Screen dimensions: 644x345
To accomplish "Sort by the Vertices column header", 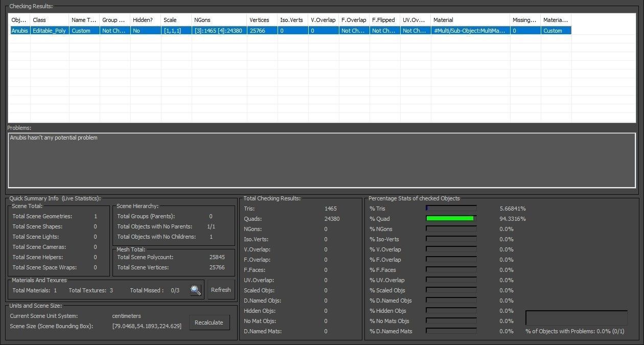I will pos(262,20).
